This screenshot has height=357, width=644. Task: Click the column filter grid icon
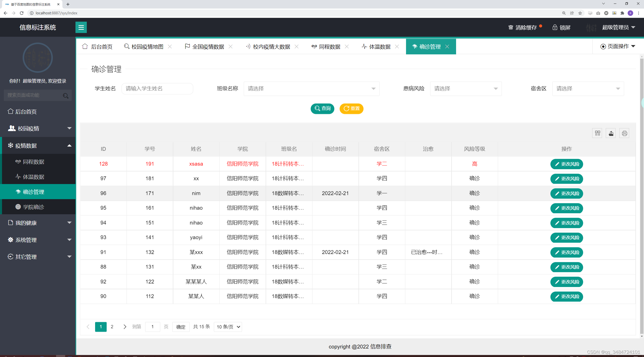[597, 133]
